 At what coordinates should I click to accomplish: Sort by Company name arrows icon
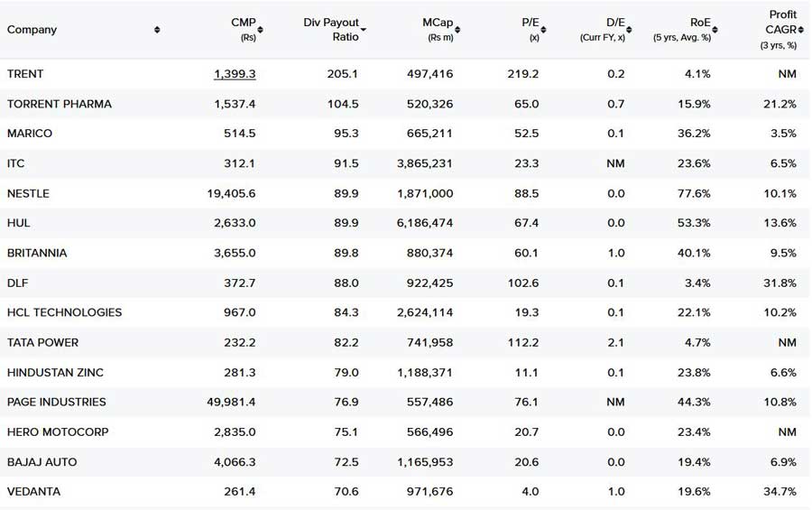[x=157, y=30]
